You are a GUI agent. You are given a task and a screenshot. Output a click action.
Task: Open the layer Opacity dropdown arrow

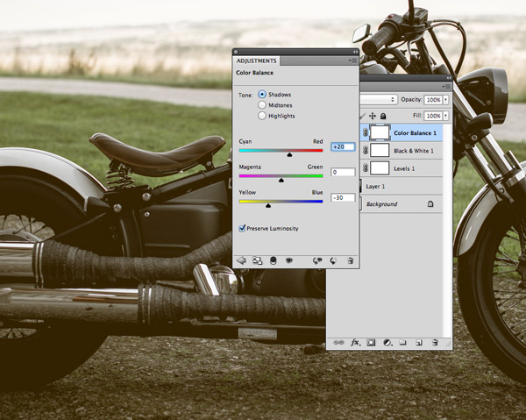click(x=445, y=100)
